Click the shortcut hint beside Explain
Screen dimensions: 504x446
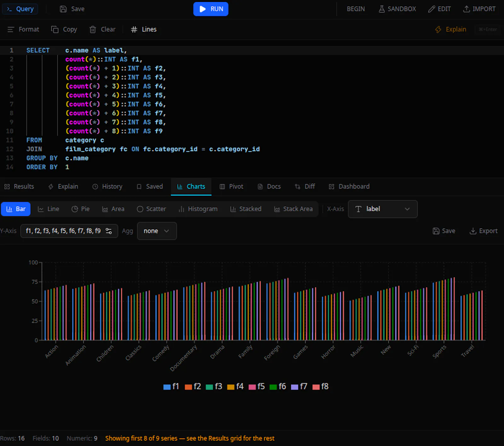point(488,29)
